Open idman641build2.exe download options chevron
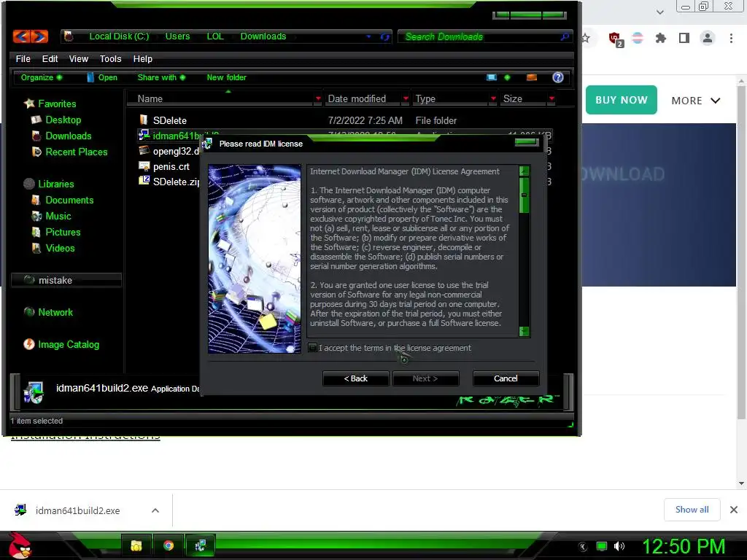 (x=155, y=510)
